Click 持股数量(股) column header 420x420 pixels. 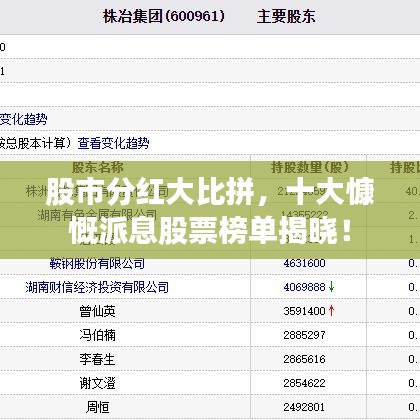310,167
